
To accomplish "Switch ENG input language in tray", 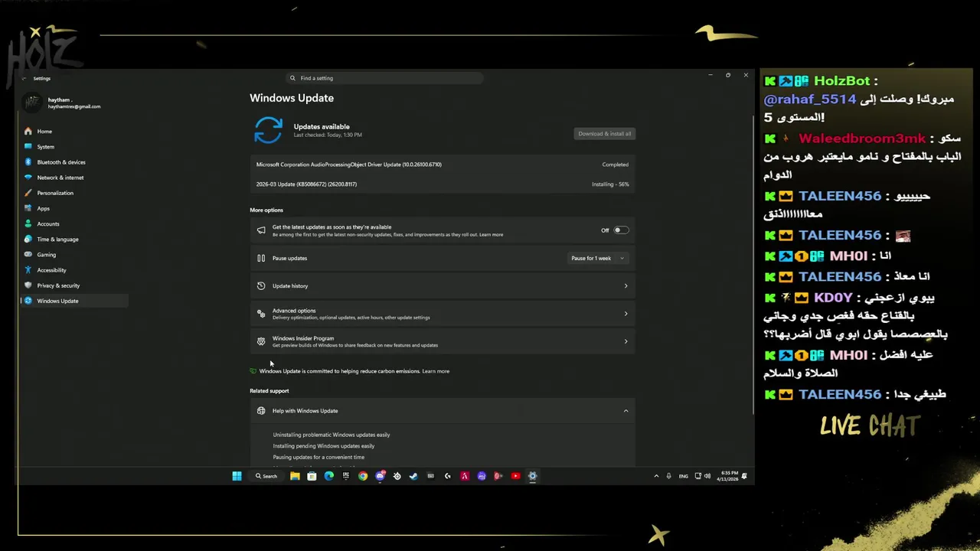I will point(684,476).
